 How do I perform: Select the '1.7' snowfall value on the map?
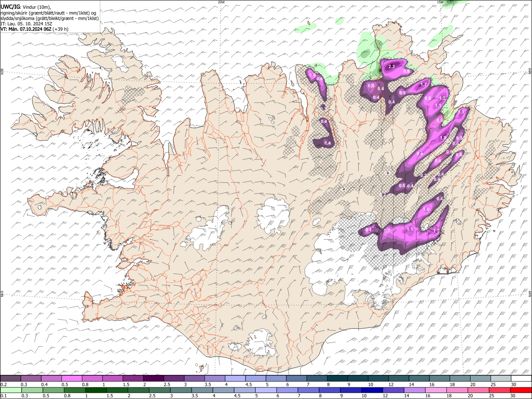click(x=424, y=84)
